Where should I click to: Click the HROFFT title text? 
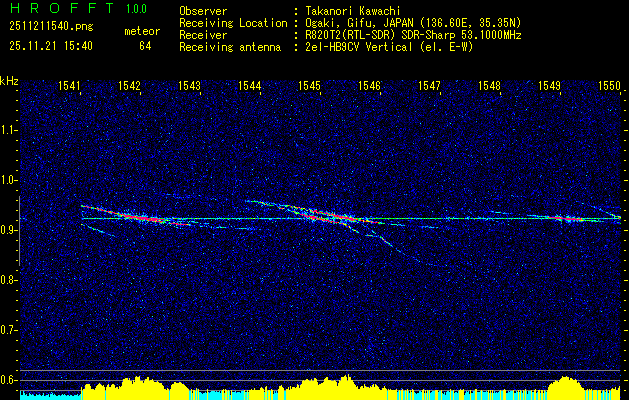(64, 8)
